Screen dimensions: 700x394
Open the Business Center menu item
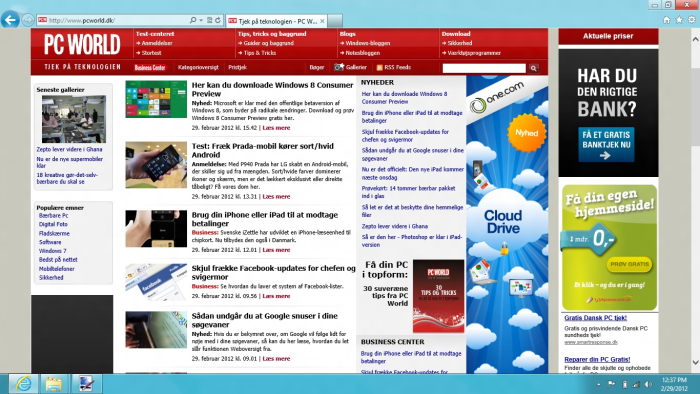(x=150, y=67)
